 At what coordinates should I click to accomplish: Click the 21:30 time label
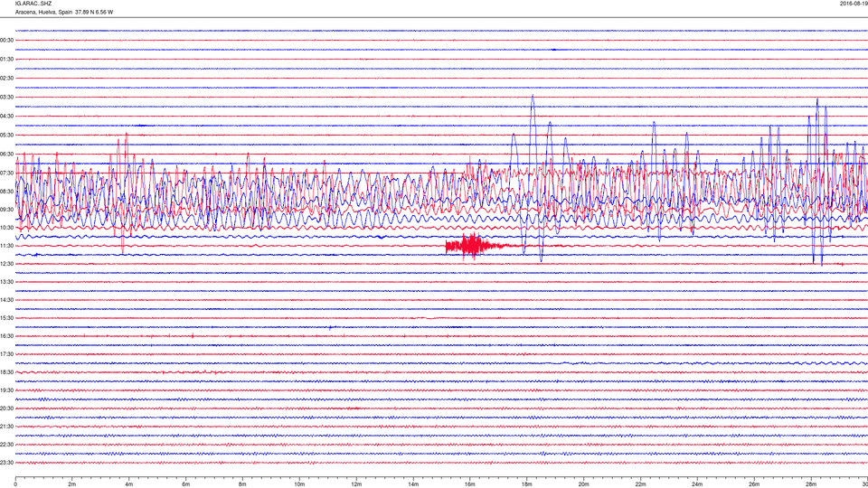[6, 427]
